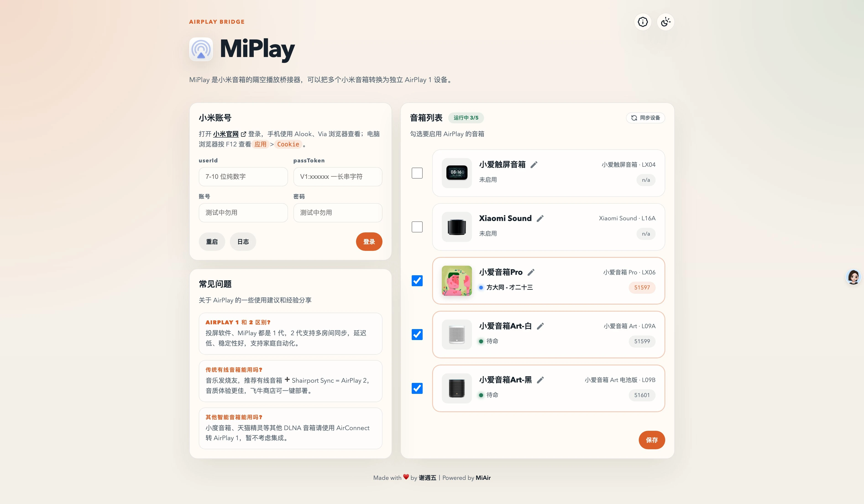Rename Xiaomi Sound via pencil icon
Screen dimensions: 864x504
pos(540,219)
